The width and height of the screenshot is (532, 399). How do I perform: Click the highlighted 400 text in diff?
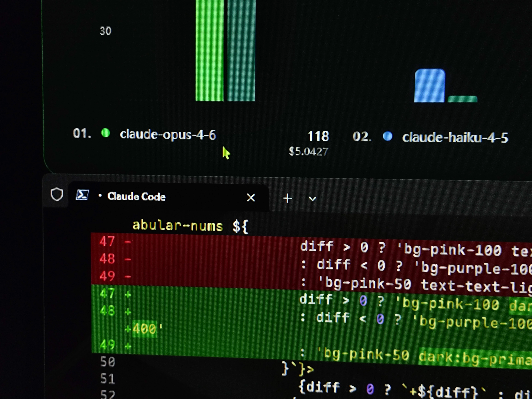[x=144, y=329]
